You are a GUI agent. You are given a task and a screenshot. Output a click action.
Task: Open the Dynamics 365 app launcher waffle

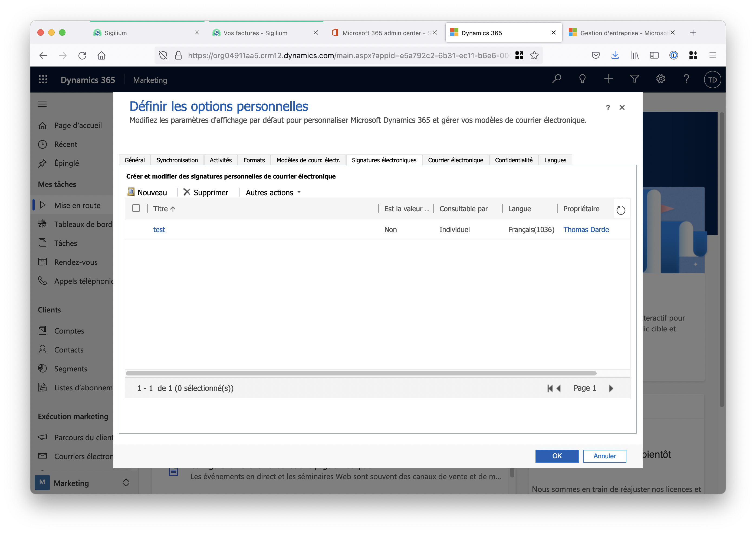tap(43, 80)
